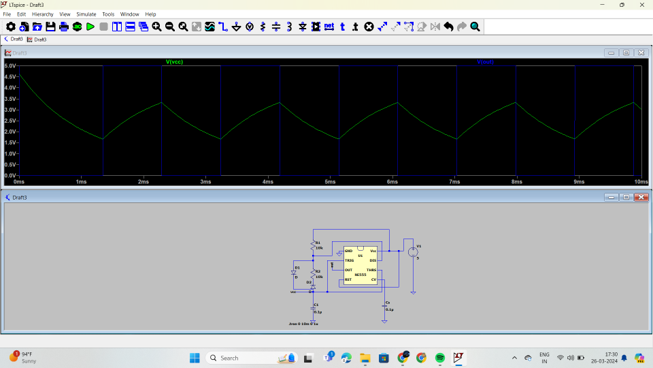
Task: Pick the Resistor component tool
Action: coord(263,27)
